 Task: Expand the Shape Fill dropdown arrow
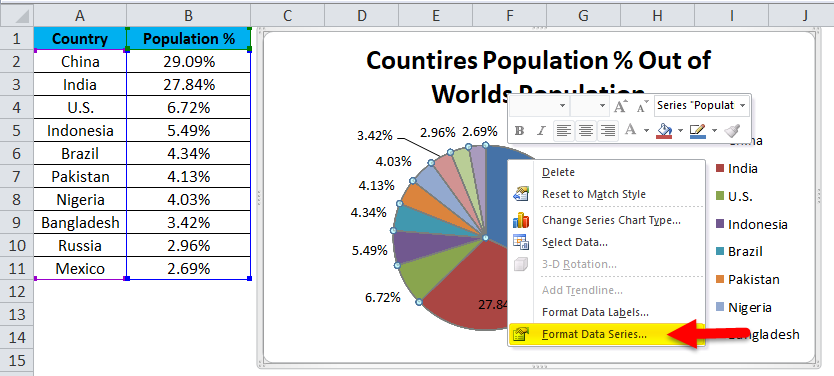point(680,130)
